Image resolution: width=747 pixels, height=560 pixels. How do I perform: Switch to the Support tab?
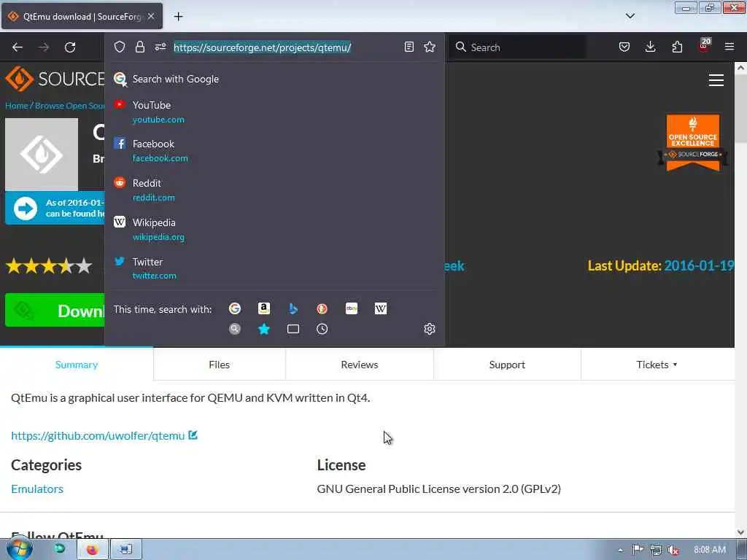tap(507, 365)
